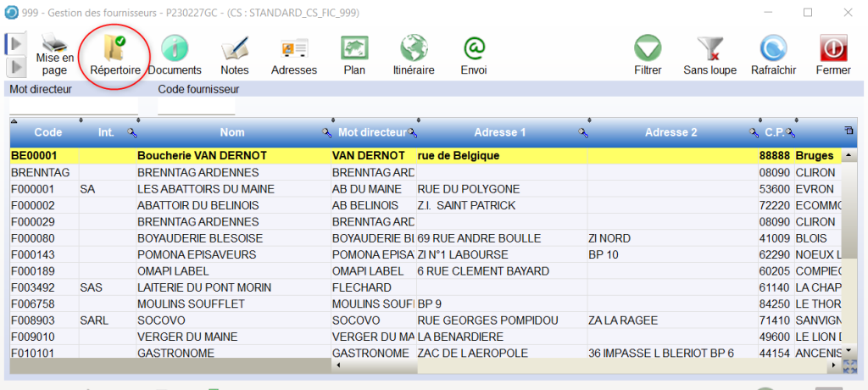Click the Mot directeur input field
This screenshot has width=868, height=390.
pyautogui.click(x=73, y=106)
